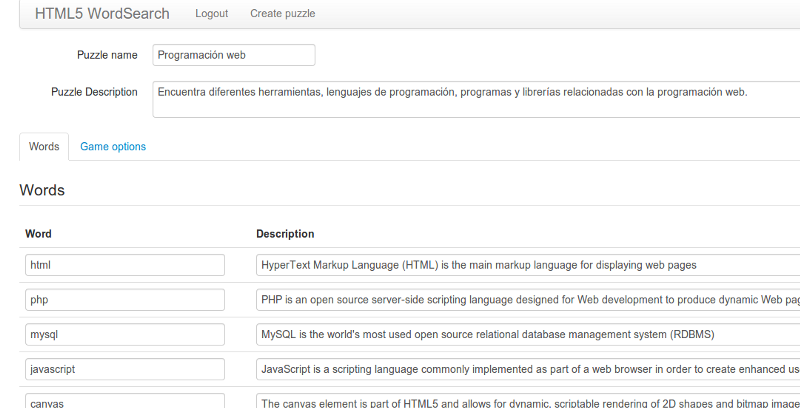
Task: Click the Words section heading
Action: point(42,190)
